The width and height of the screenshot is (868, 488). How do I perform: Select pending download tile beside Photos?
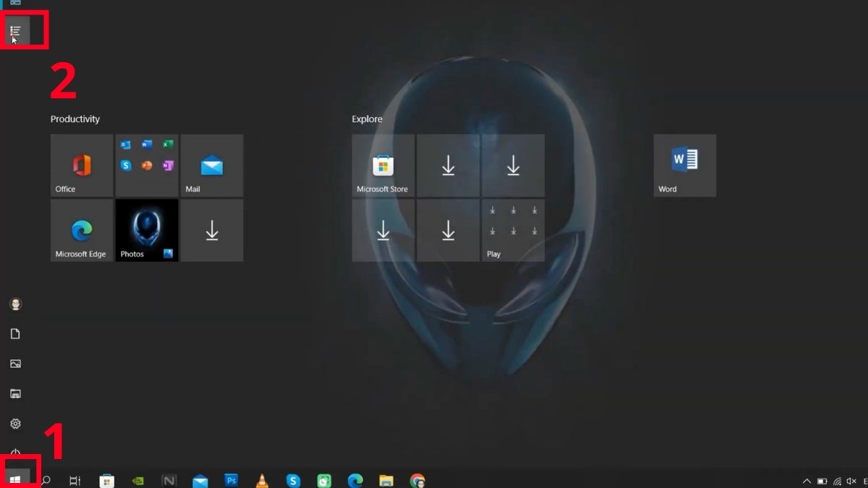212,231
